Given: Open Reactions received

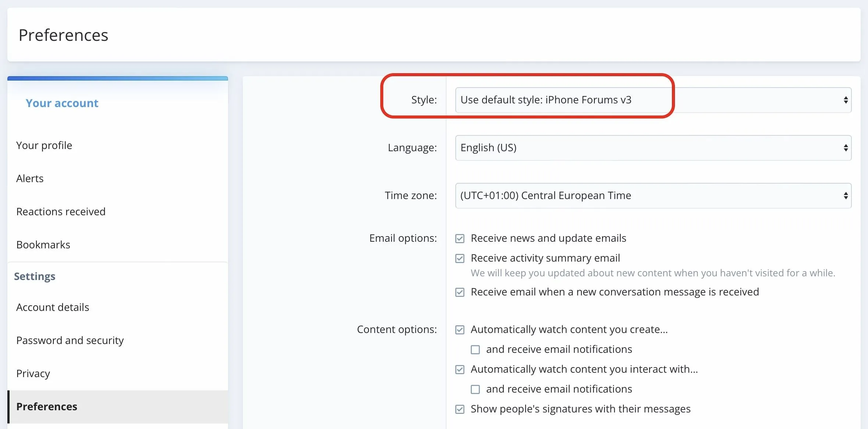Looking at the screenshot, I should pyautogui.click(x=61, y=212).
